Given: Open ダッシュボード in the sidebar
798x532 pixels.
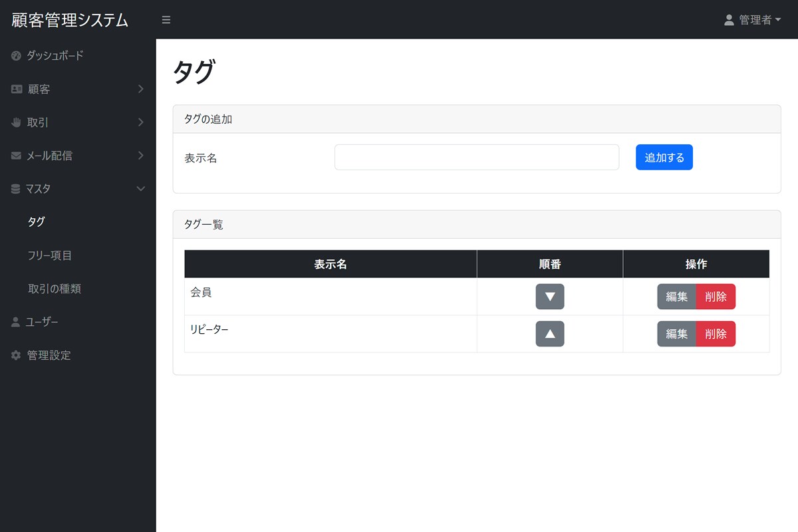Looking at the screenshot, I should (78, 56).
